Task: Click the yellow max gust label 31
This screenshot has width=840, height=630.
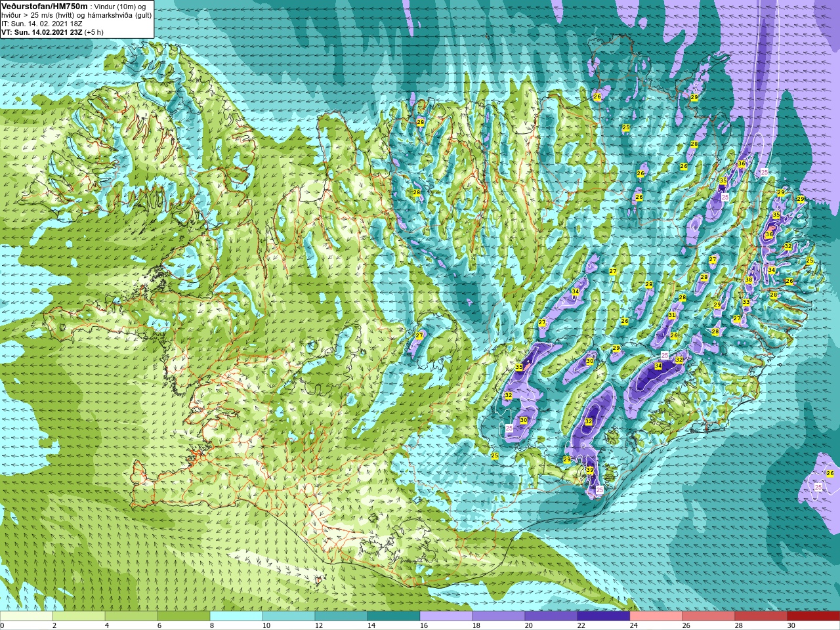Action: click(x=672, y=316)
